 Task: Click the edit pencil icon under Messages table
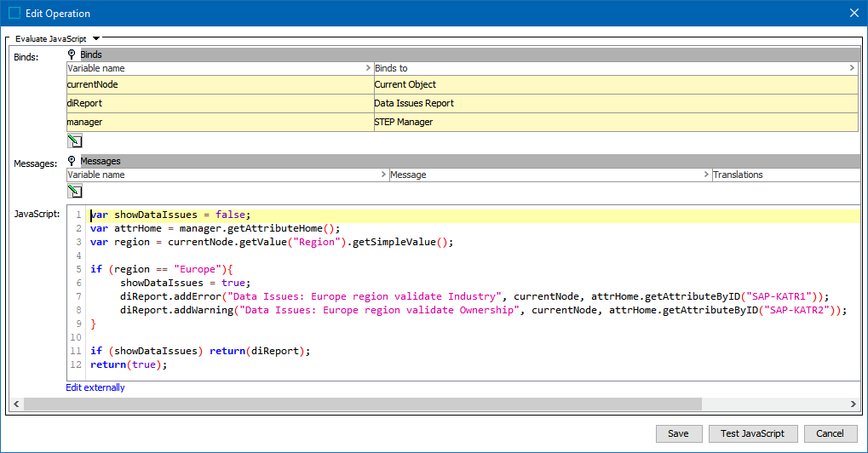tap(75, 192)
